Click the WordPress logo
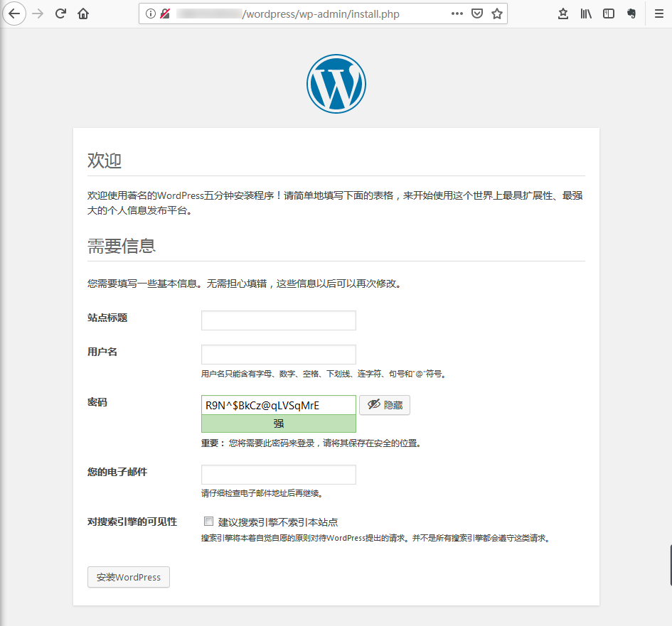 [x=336, y=83]
